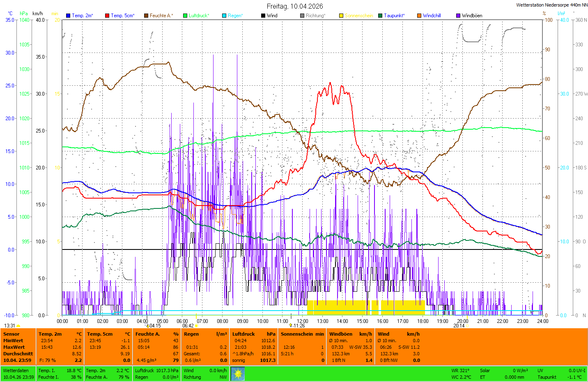
Task: Click the gray Richtung legend square
Action: pos(302,16)
